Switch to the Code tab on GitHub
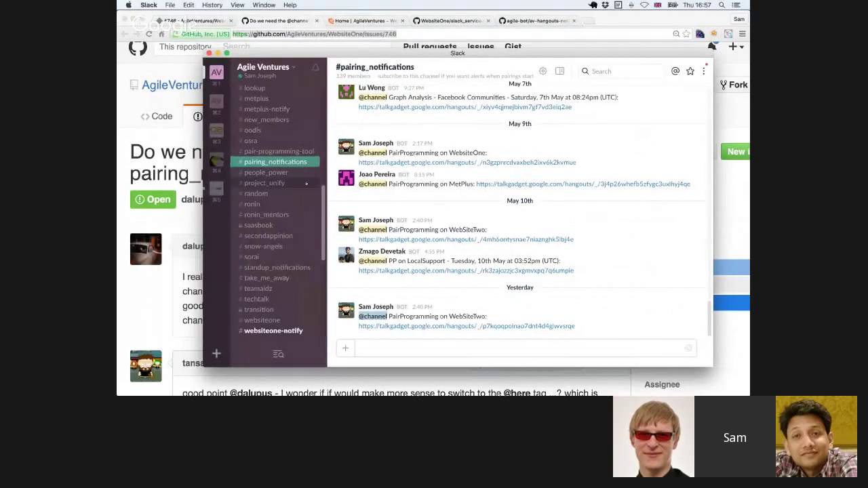The image size is (868, 488). pos(157,117)
